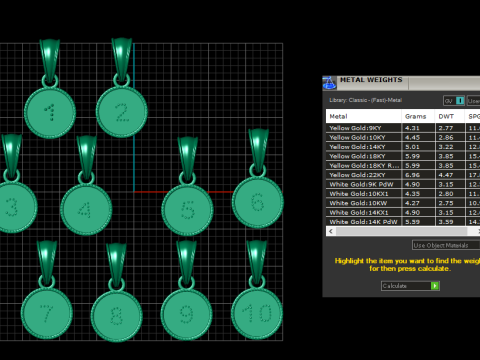Sort by the Metal column header
480x360 pixels.
click(x=364, y=116)
